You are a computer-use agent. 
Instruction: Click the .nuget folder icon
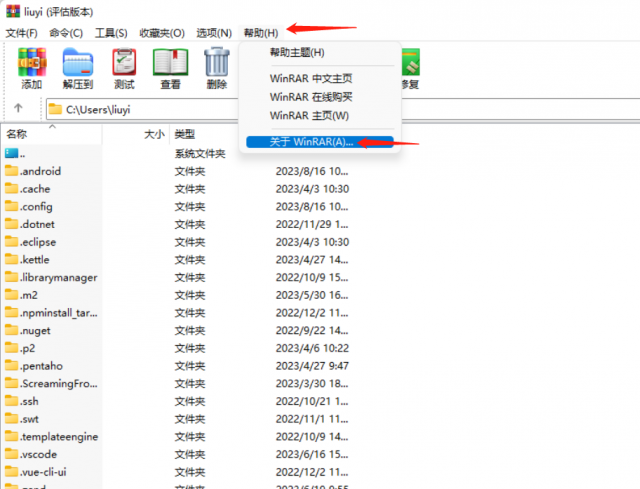pyautogui.click(x=11, y=329)
